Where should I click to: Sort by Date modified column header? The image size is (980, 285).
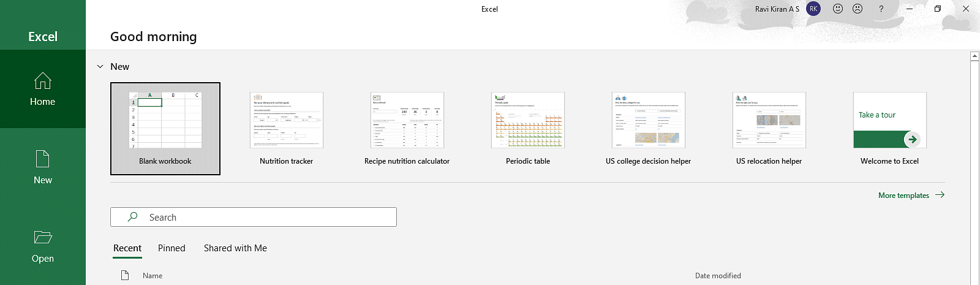pyautogui.click(x=718, y=276)
